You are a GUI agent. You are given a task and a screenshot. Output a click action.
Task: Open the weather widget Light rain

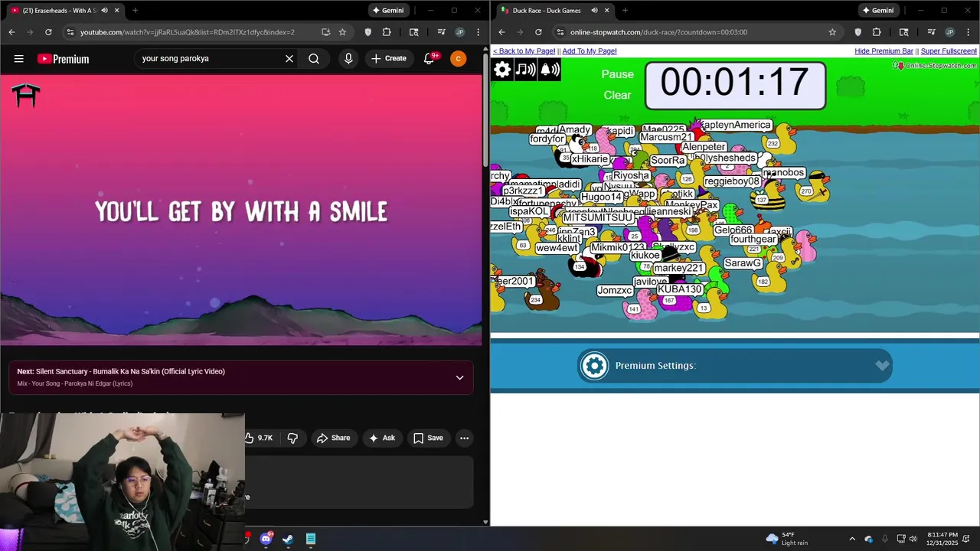coord(787,539)
